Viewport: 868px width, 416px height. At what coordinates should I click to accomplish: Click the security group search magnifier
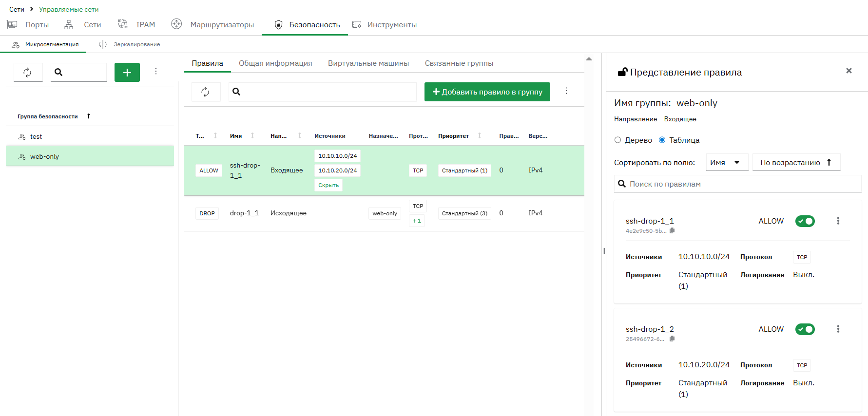point(58,72)
